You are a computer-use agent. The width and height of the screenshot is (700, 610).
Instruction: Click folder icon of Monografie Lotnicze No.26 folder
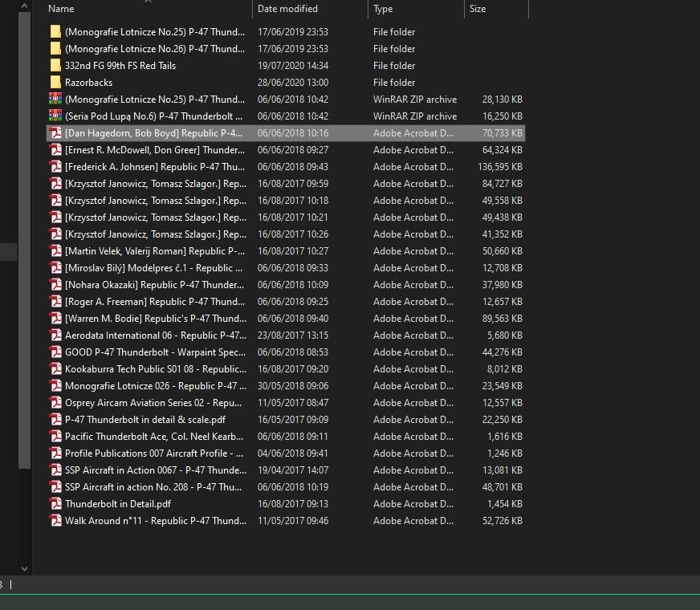(x=55, y=49)
